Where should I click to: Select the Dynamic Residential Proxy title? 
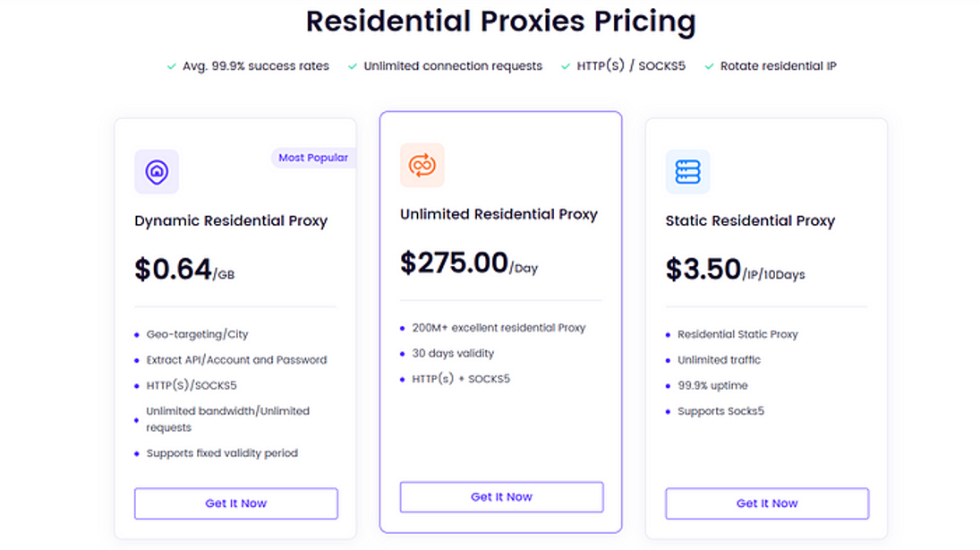point(231,221)
